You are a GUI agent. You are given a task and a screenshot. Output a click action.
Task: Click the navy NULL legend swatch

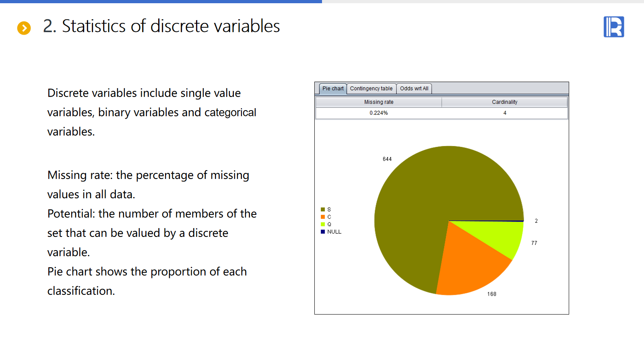[323, 232]
